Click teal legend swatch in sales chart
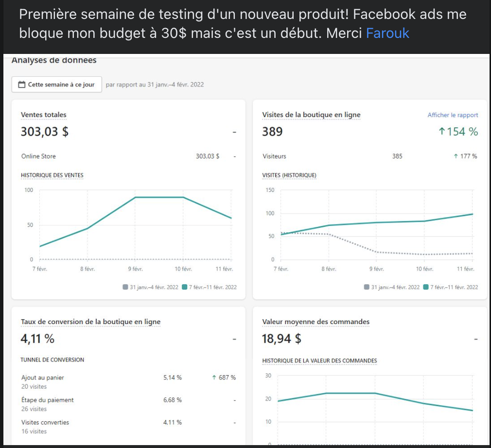This screenshot has width=491, height=448. [x=184, y=287]
